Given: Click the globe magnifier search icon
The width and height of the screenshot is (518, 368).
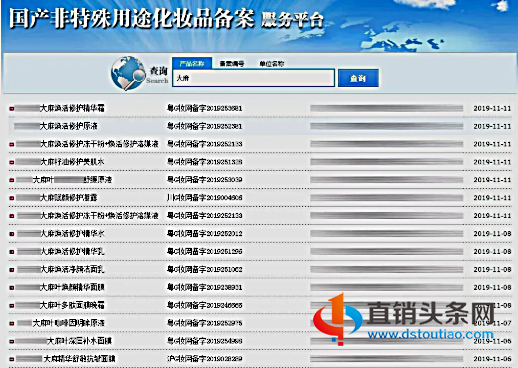Looking at the screenshot, I should [x=128, y=73].
